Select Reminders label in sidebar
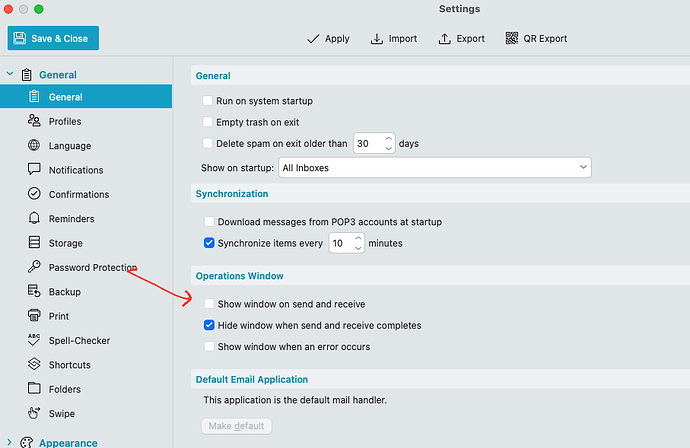690x448 pixels. [72, 219]
